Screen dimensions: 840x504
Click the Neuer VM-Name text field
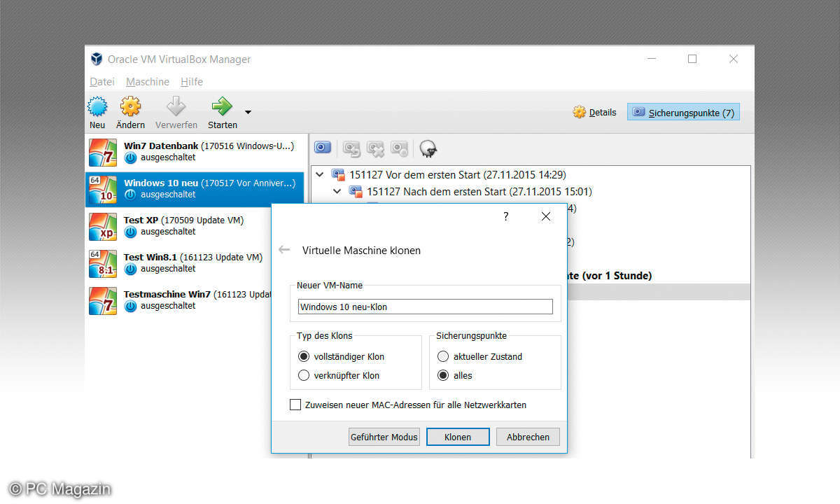tap(426, 307)
